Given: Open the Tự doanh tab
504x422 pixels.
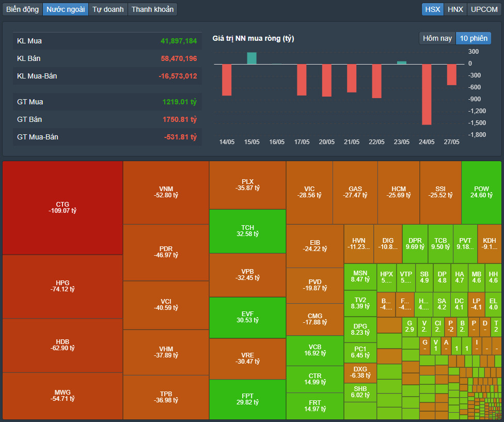Looking at the screenshot, I should coord(108,9).
